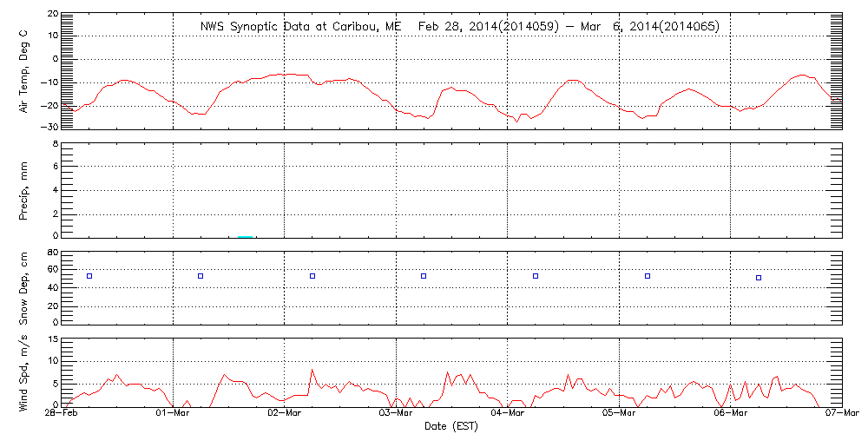Select the 'Air Temp, Deg C' axis label

pyautogui.click(x=23, y=72)
